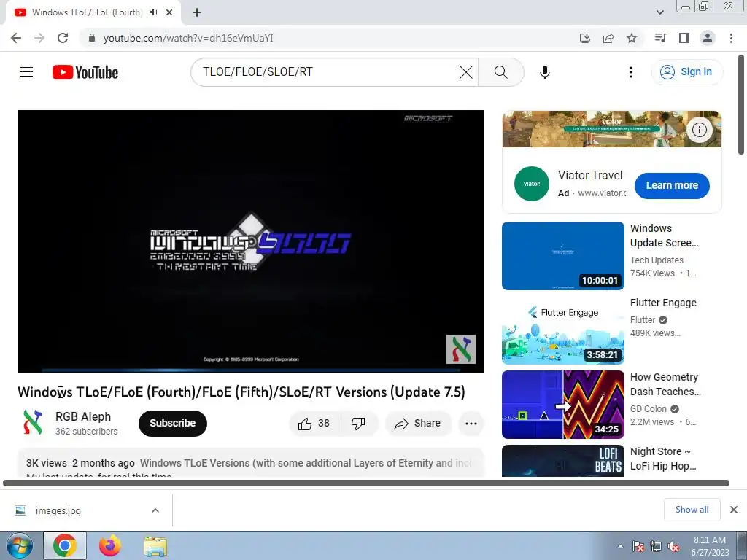Click Show all downloads
747x560 pixels.
(x=692, y=510)
